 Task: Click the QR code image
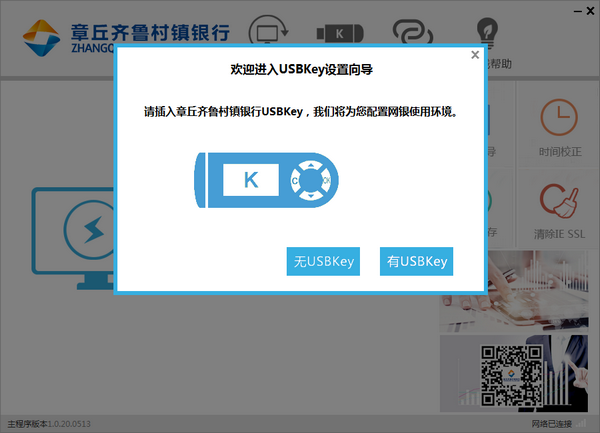[511, 375]
